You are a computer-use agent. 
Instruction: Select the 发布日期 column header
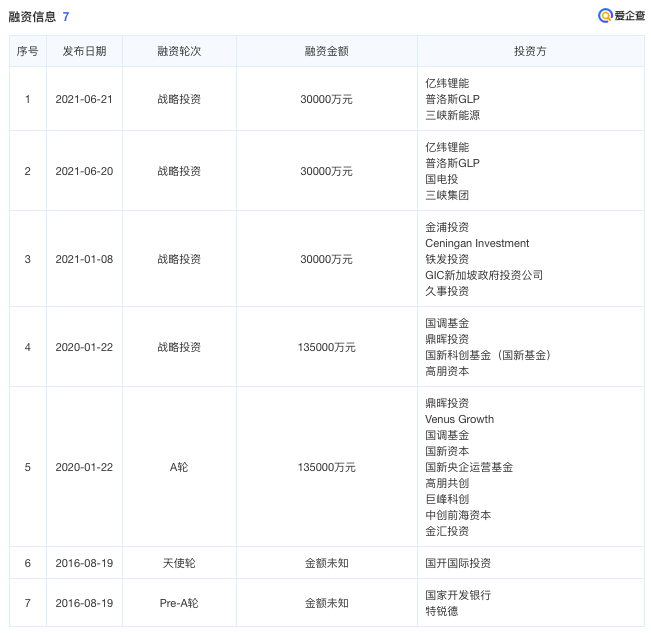coord(84,51)
